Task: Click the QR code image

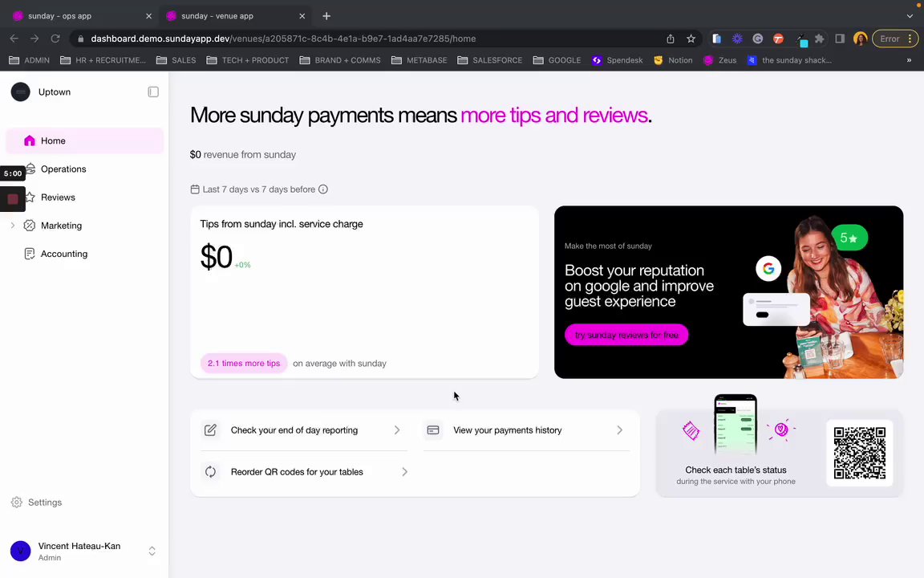Action: click(x=860, y=453)
